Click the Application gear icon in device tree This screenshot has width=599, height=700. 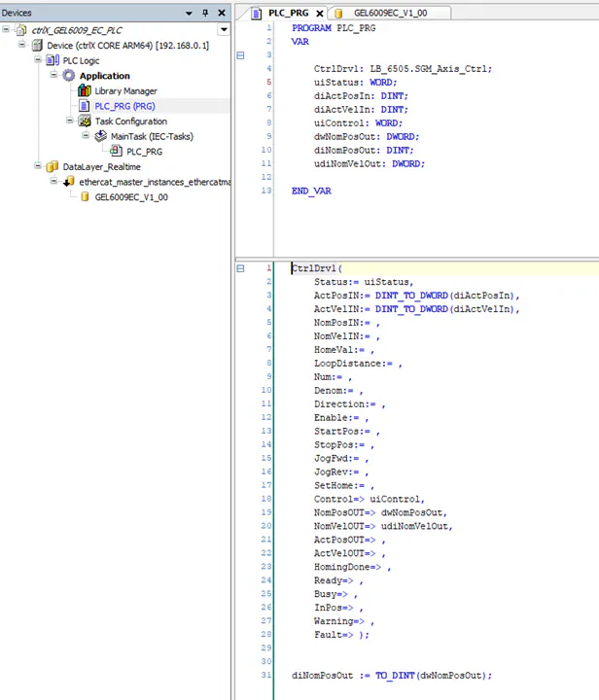[69, 76]
